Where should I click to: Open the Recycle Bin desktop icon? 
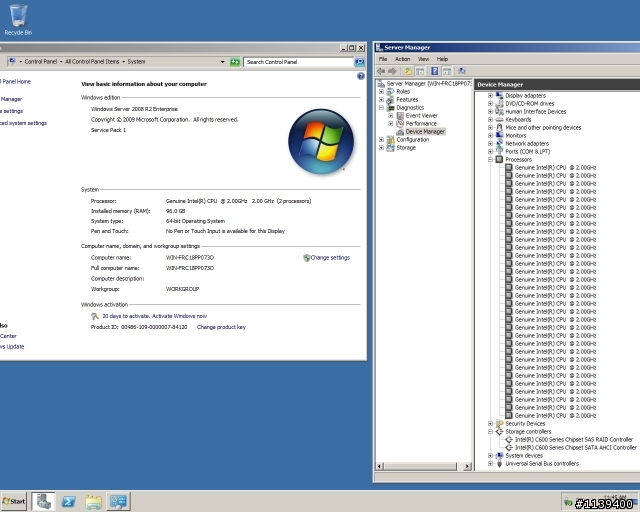tap(18, 20)
